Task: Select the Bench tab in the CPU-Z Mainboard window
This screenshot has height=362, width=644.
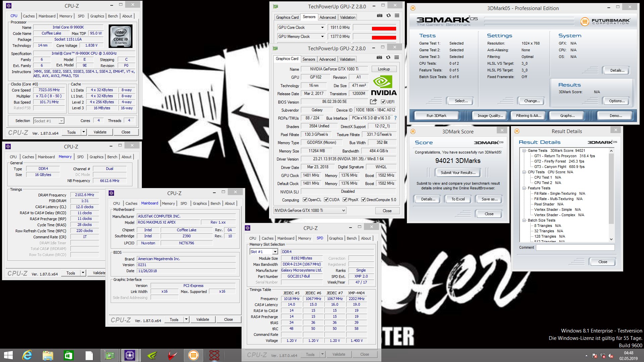Action: click(x=215, y=203)
